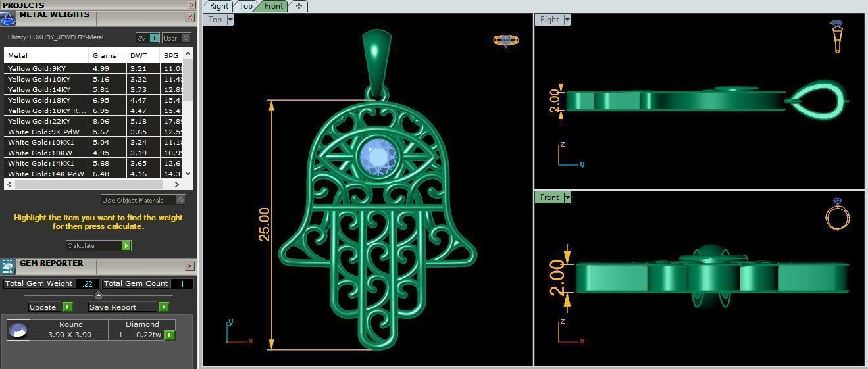Open the Top viewport dropdown arrow
This screenshot has height=369, width=868.
pyautogui.click(x=230, y=20)
